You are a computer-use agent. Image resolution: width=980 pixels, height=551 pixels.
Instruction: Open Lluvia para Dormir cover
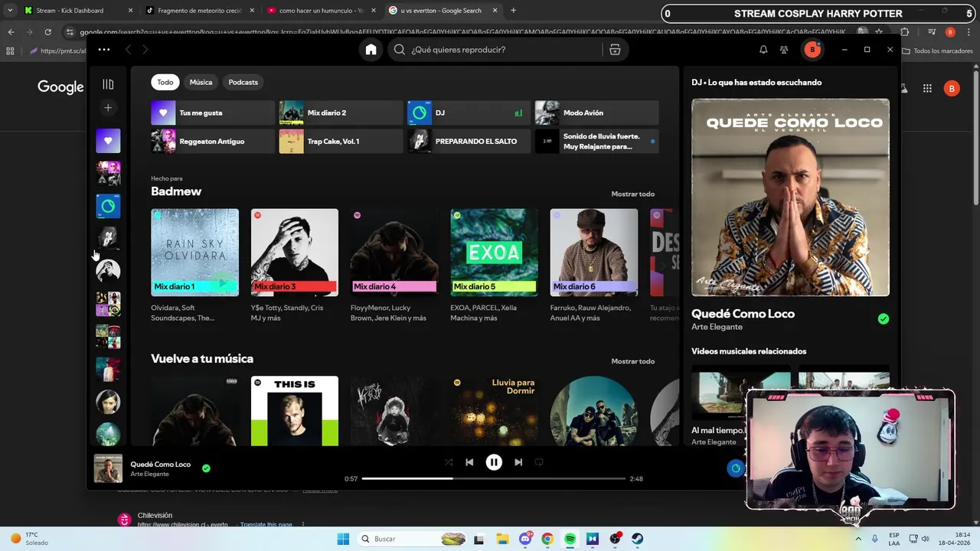pos(494,410)
